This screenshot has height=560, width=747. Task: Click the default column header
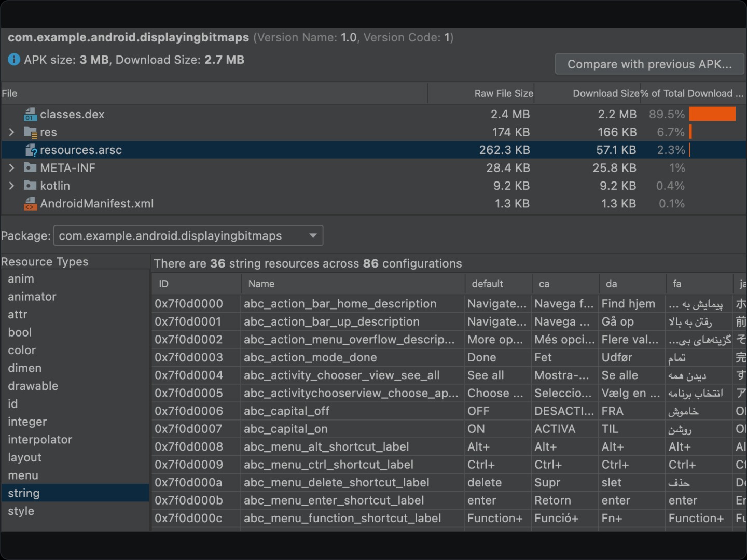tap(499, 284)
